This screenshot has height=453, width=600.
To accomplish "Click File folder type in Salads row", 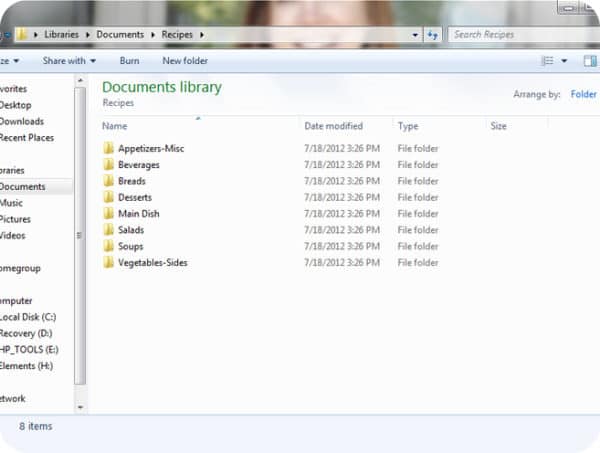I will [418, 230].
